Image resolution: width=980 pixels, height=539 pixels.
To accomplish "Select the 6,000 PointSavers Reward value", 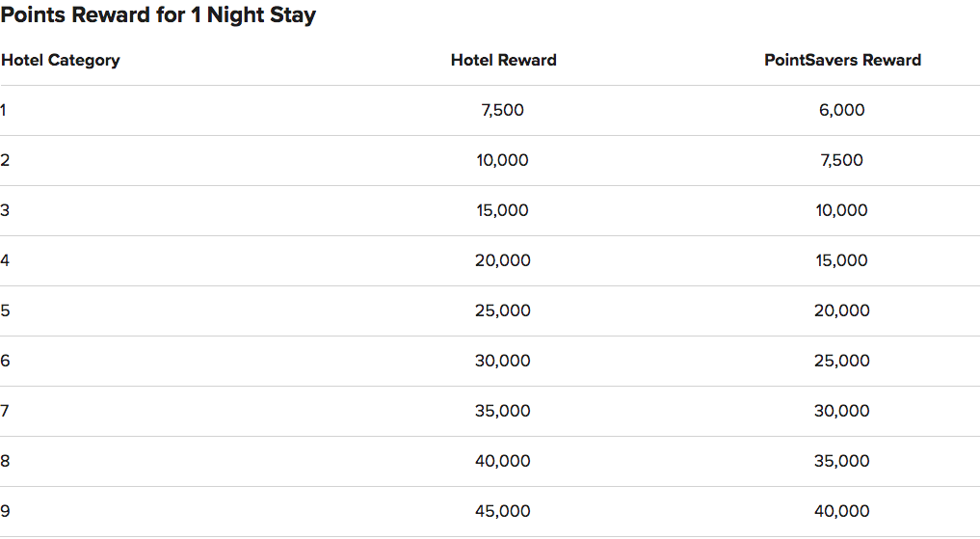I will click(x=842, y=111).
